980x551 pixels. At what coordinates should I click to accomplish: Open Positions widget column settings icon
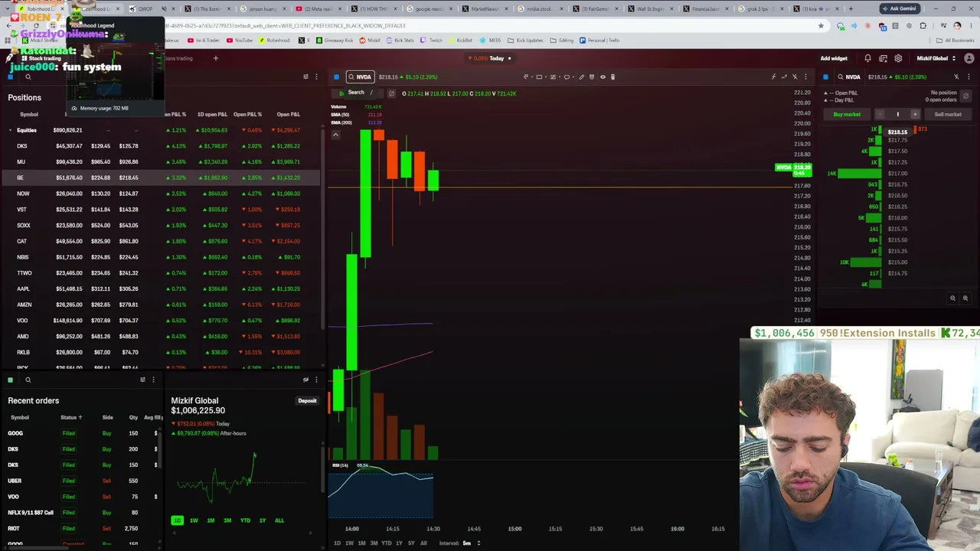point(305,77)
